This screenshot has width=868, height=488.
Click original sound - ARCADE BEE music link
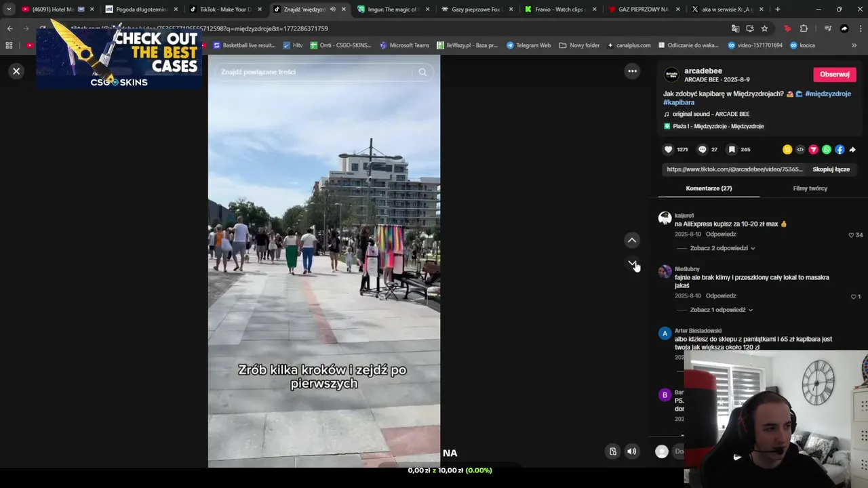(711, 114)
